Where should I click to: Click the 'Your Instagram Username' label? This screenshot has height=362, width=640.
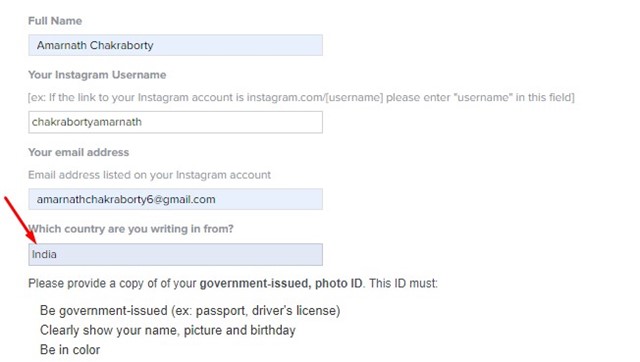(x=97, y=75)
